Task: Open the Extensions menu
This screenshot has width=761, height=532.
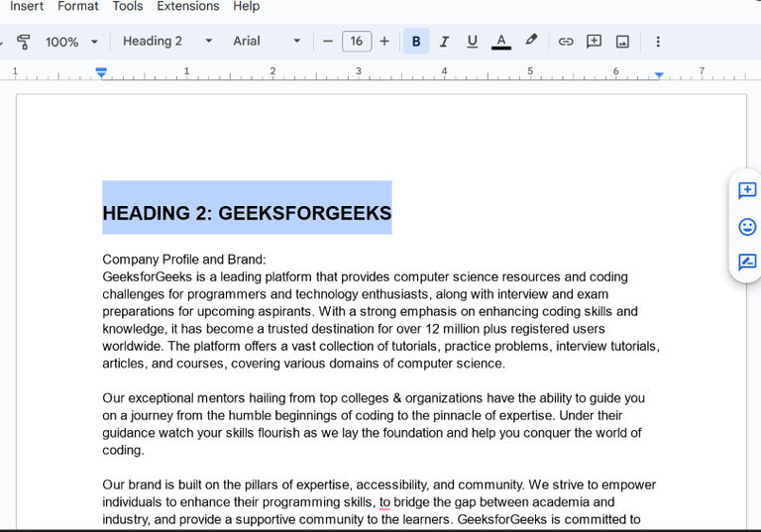Action: click(188, 6)
